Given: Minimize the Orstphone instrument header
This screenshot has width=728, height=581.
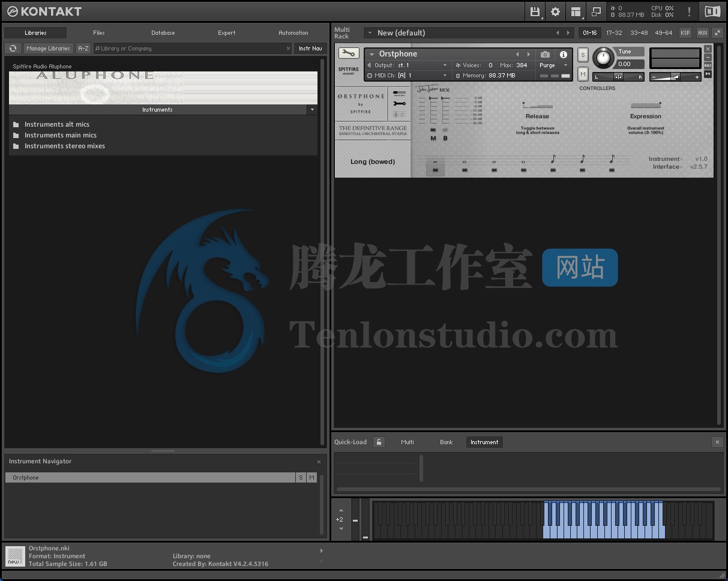Looking at the screenshot, I should pyautogui.click(x=708, y=57).
